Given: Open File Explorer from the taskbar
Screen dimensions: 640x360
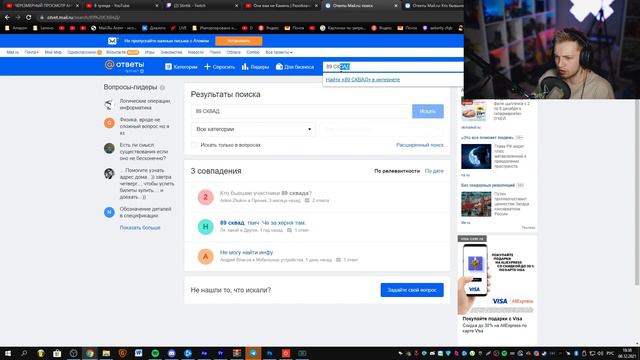Looking at the screenshot, I should pos(106,353).
